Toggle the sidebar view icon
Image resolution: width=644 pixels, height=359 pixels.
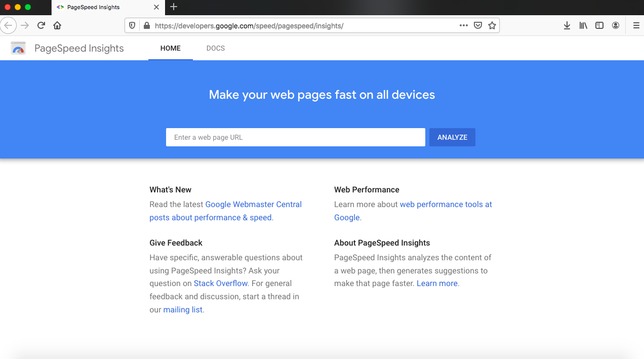pyautogui.click(x=599, y=25)
